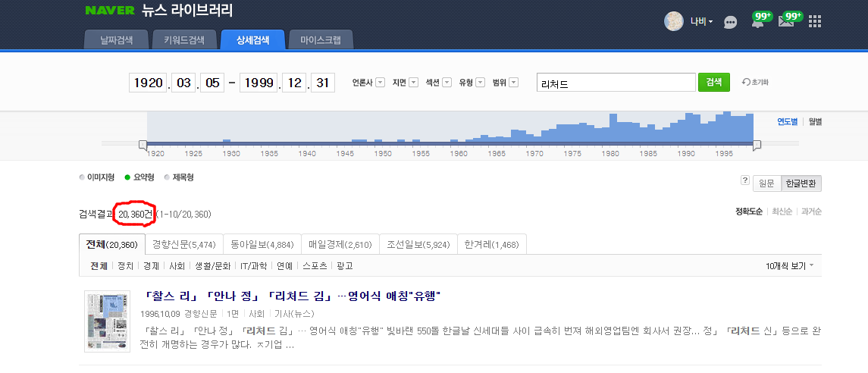Open the 마이스크랩 tab

coord(321,40)
